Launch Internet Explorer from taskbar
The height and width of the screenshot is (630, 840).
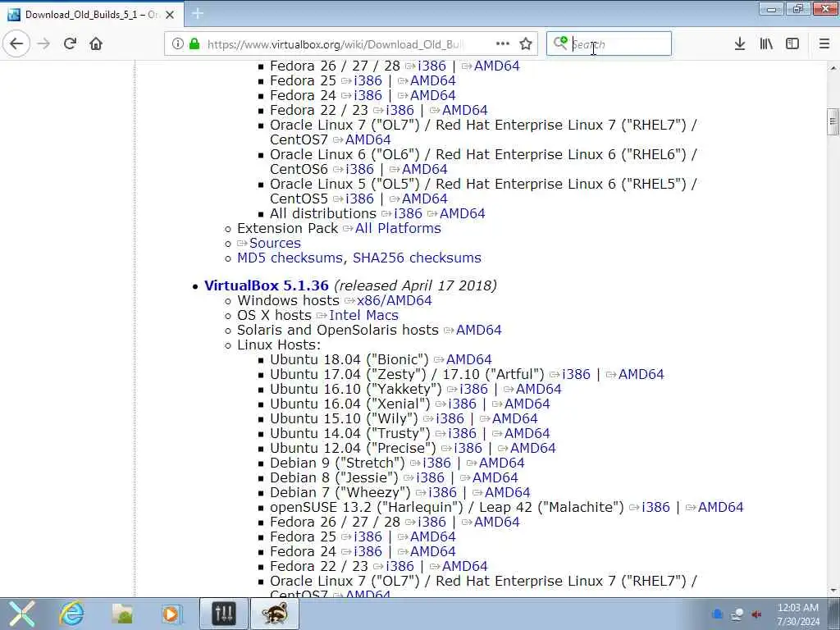(x=72, y=614)
